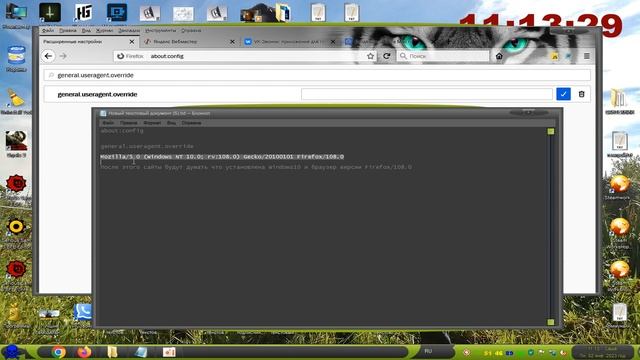
Task: Open the yellow sunflower desktop icon
Action: coord(16,227)
